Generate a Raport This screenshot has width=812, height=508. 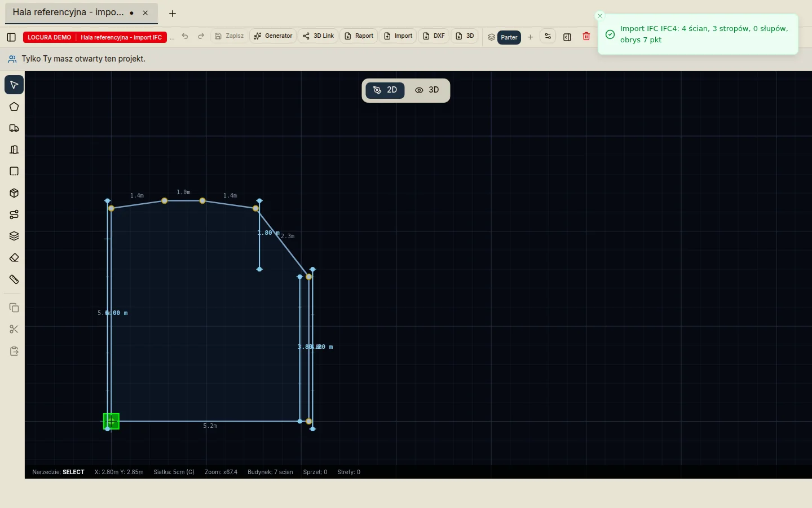359,36
